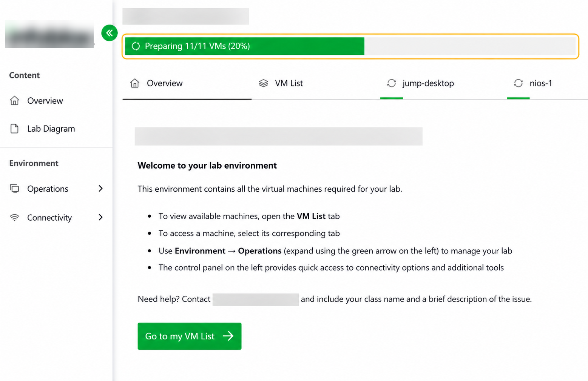Click the refresh icon on jump-desktop tab
Image resolution: width=588 pixels, height=381 pixels.
tap(392, 83)
